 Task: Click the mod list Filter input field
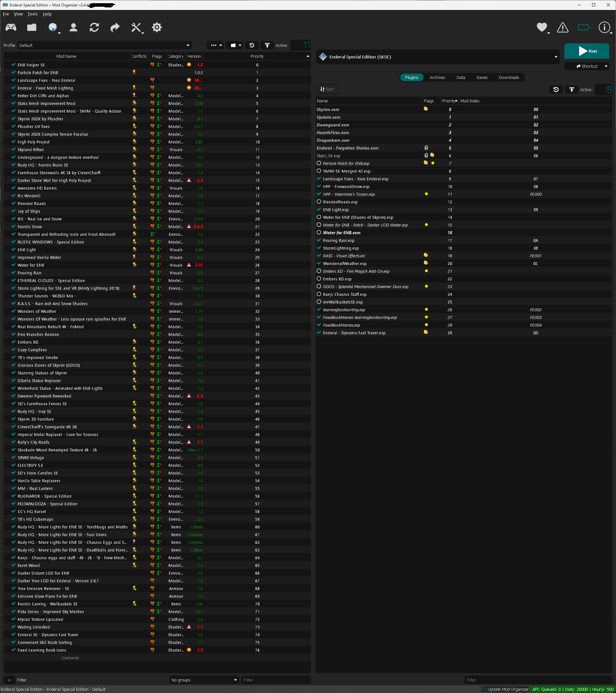click(276, 680)
